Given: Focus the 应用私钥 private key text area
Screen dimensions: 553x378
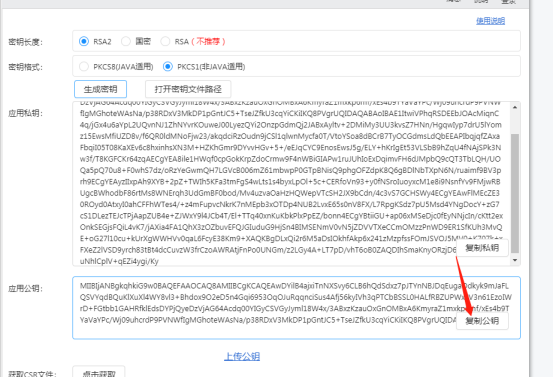Looking at the screenshot, I should tap(291, 183).
